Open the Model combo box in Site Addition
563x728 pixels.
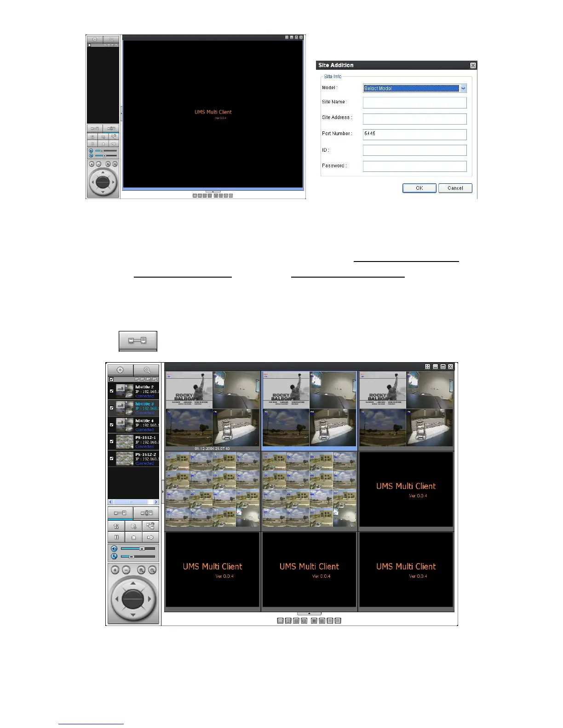pos(414,88)
